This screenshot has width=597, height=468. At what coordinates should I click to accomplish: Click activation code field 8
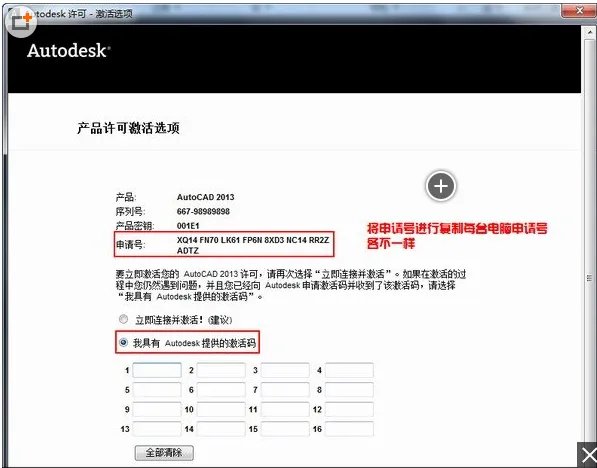point(349,390)
